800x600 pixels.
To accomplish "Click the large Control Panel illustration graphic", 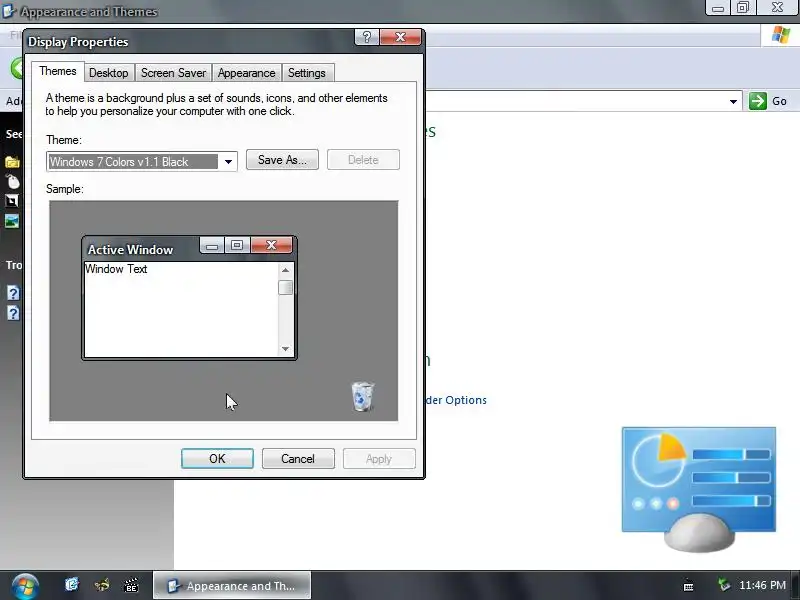I will [699, 489].
